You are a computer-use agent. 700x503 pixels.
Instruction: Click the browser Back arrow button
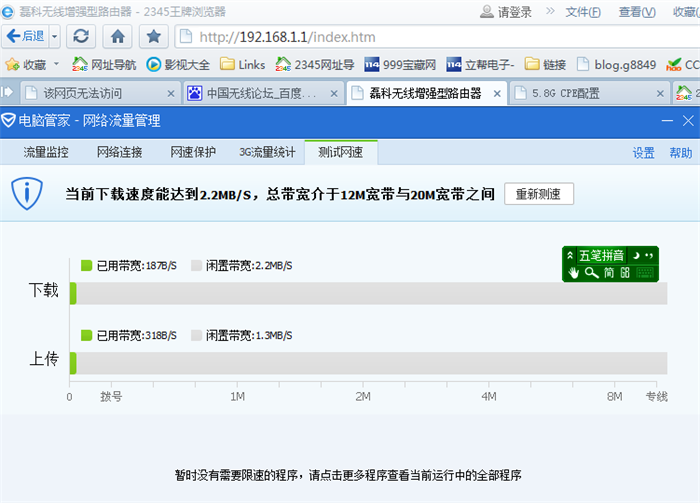25,36
